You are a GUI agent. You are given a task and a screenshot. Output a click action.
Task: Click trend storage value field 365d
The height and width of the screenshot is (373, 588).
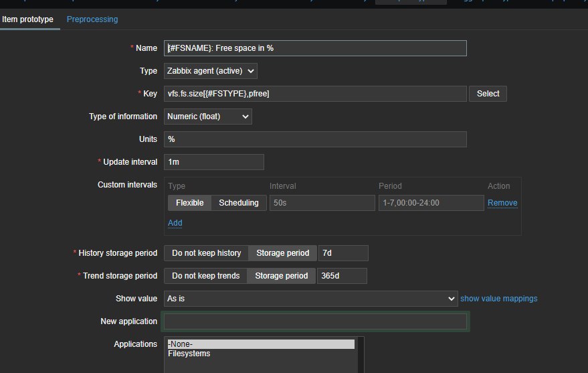pos(342,276)
